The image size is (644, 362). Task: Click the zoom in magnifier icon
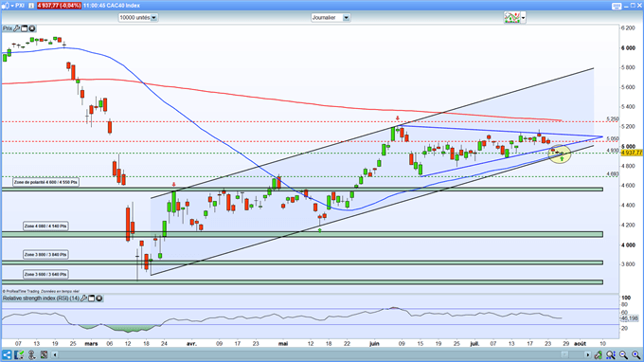click(x=635, y=354)
